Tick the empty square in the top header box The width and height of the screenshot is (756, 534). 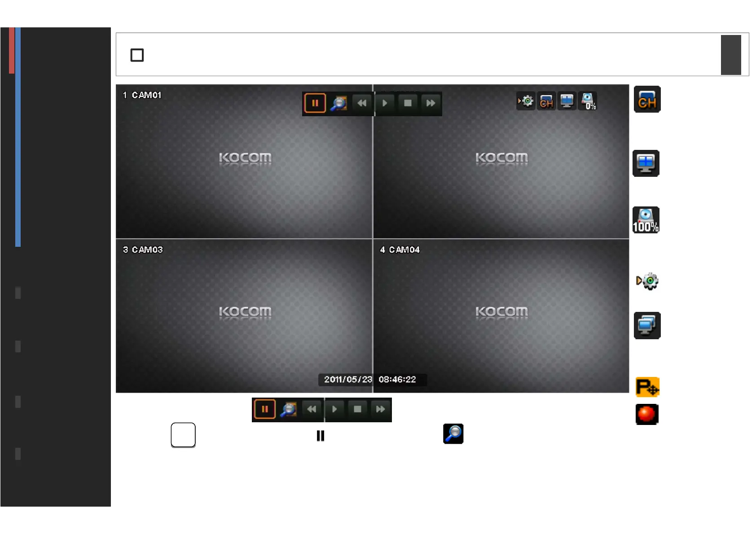[137, 55]
